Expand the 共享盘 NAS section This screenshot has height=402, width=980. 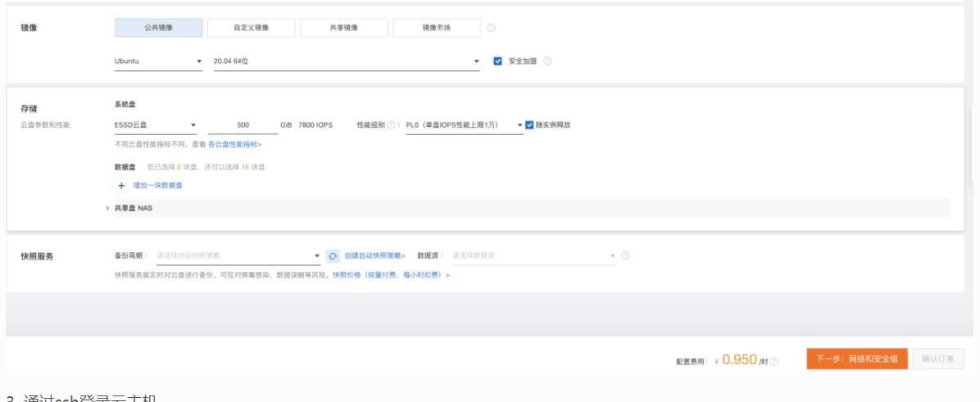(129, 208)
